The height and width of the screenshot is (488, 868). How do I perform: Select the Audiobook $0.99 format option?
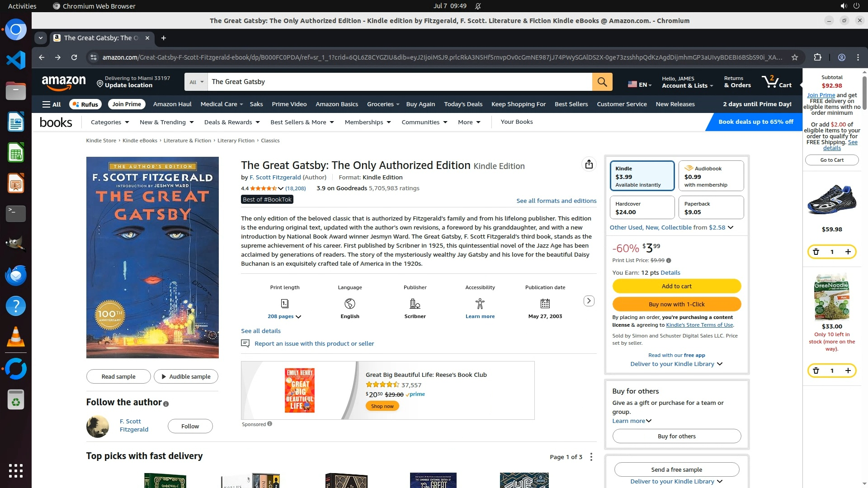(711, 176)
